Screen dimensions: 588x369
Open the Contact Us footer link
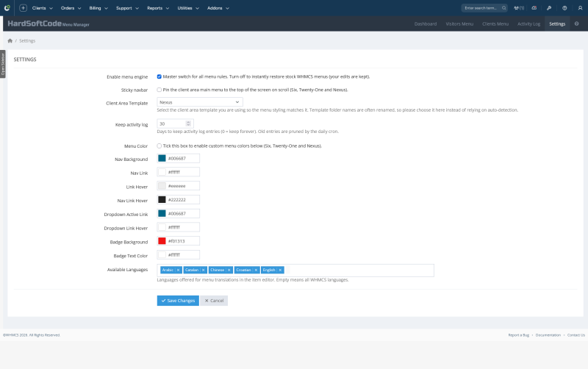tap(576, 335)
